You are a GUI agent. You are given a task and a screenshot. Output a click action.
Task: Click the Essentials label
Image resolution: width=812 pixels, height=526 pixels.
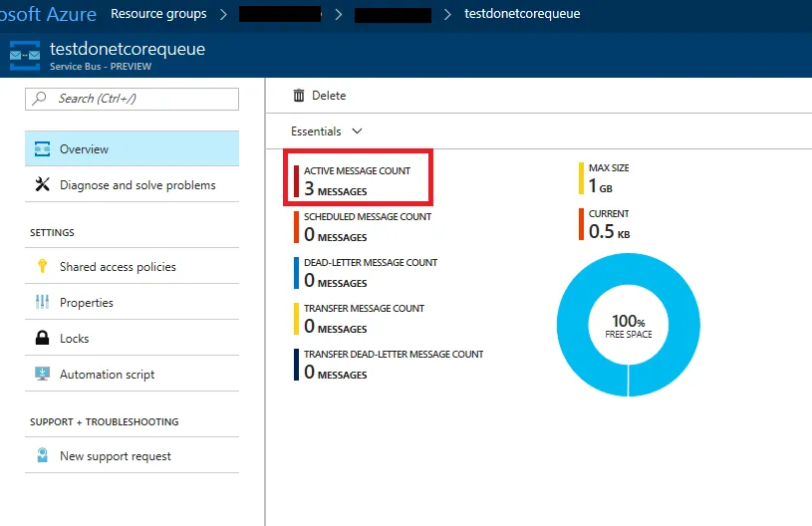point(316,131)
